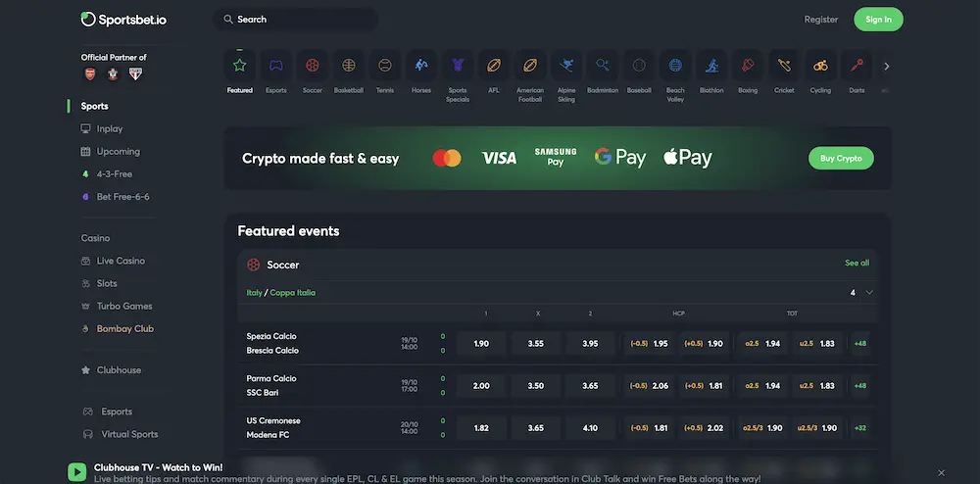
Task: Open the Coppa Italia link
Action: pos(292,292)
